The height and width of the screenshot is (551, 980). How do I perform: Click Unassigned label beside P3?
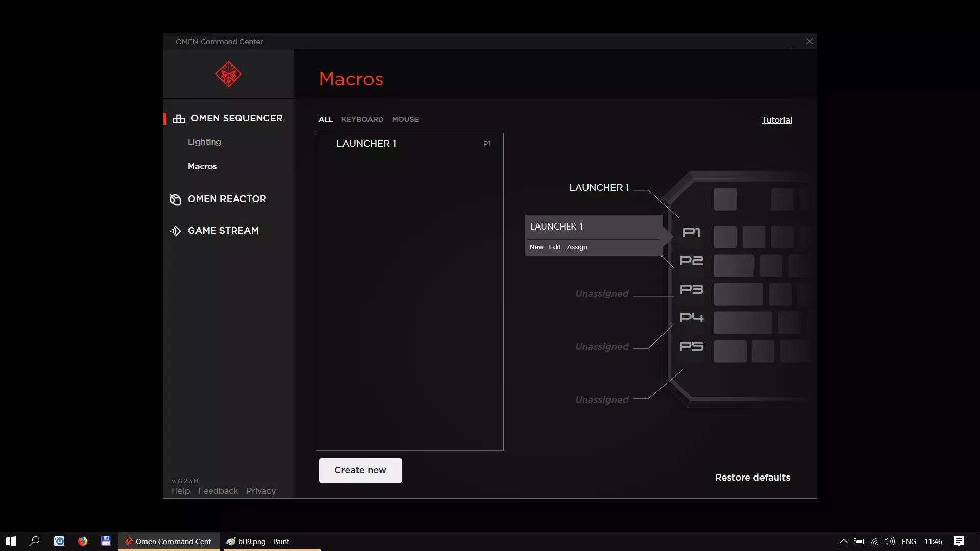click(x=602, y=294)
